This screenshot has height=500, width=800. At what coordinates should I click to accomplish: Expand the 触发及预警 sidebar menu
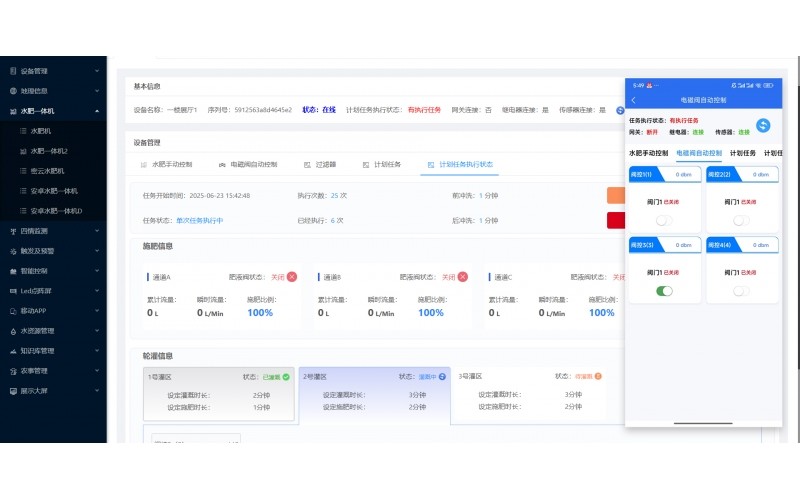coord(96,250)
